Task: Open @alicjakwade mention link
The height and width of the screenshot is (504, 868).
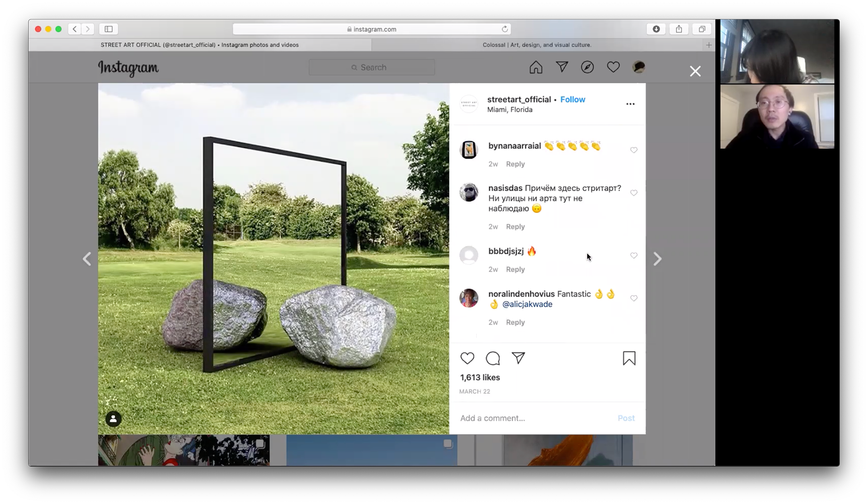Action: (527, 304)
